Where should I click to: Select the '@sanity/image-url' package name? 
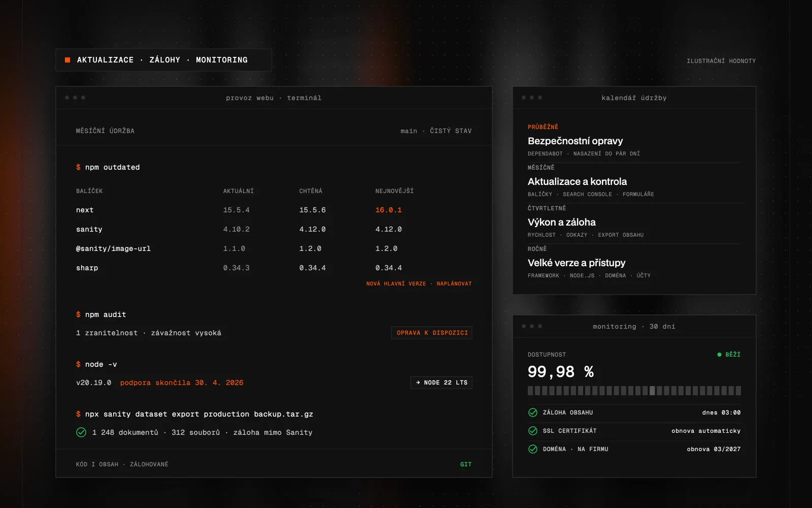click(113, 248)
